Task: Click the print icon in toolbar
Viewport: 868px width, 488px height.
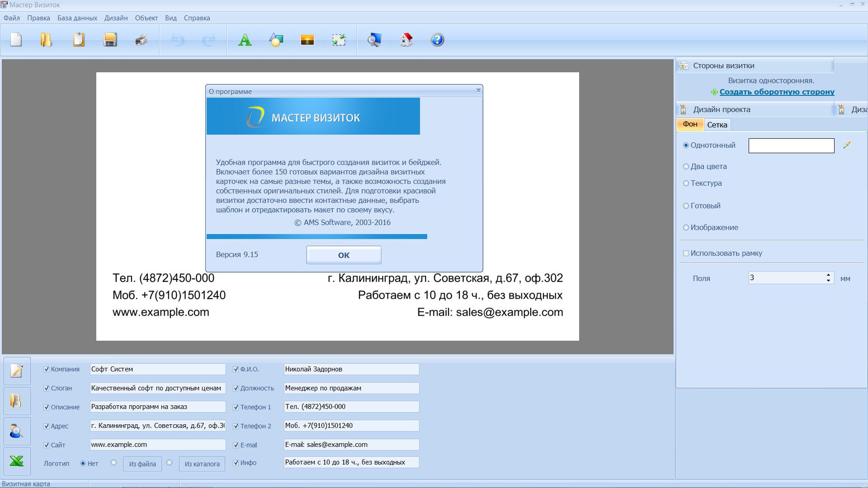Action: point(141,40)
